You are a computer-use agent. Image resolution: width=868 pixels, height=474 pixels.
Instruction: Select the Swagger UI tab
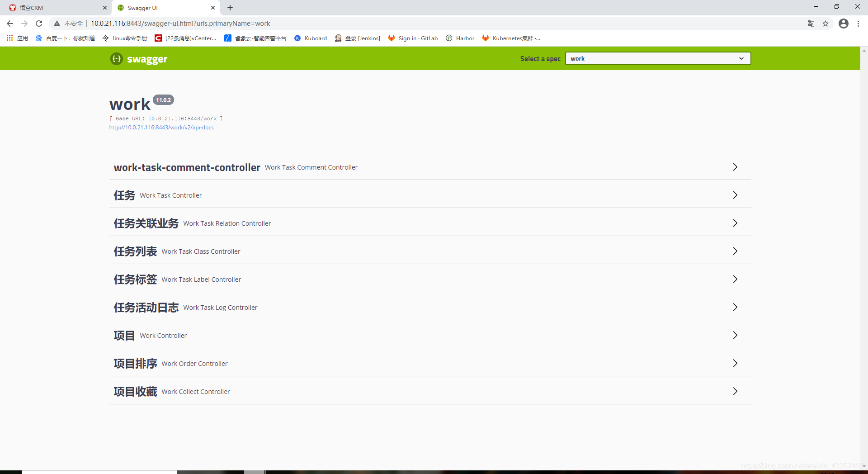(166, 8)
